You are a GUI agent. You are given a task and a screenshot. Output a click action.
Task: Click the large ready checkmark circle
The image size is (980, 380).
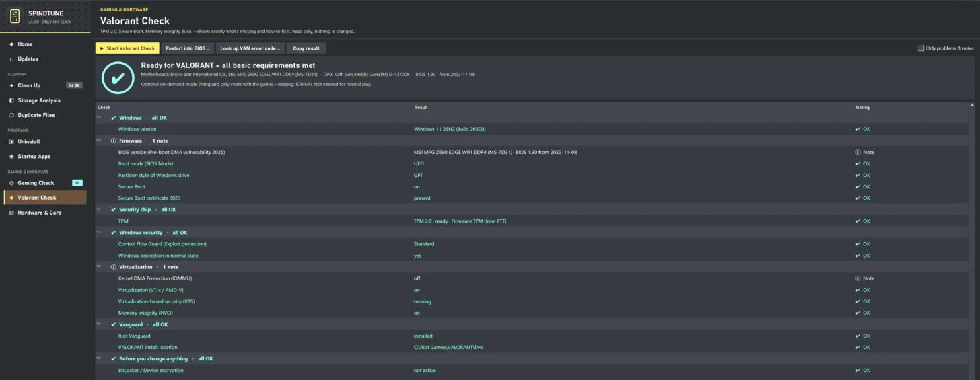[118, 77]
